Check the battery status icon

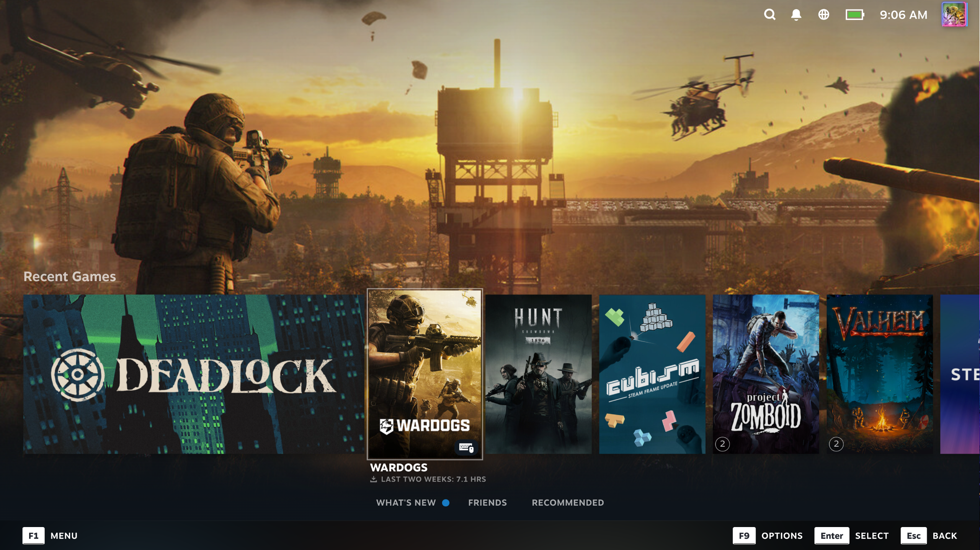point(855,15)
